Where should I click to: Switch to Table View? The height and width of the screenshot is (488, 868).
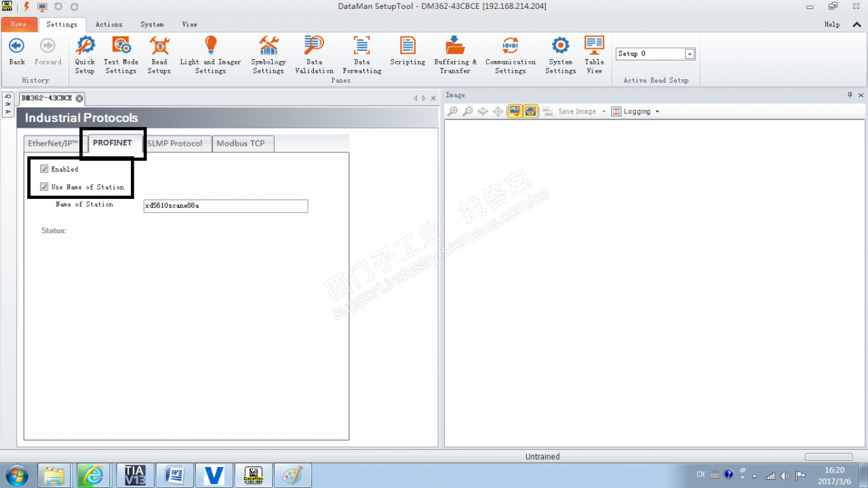[594, 55]
